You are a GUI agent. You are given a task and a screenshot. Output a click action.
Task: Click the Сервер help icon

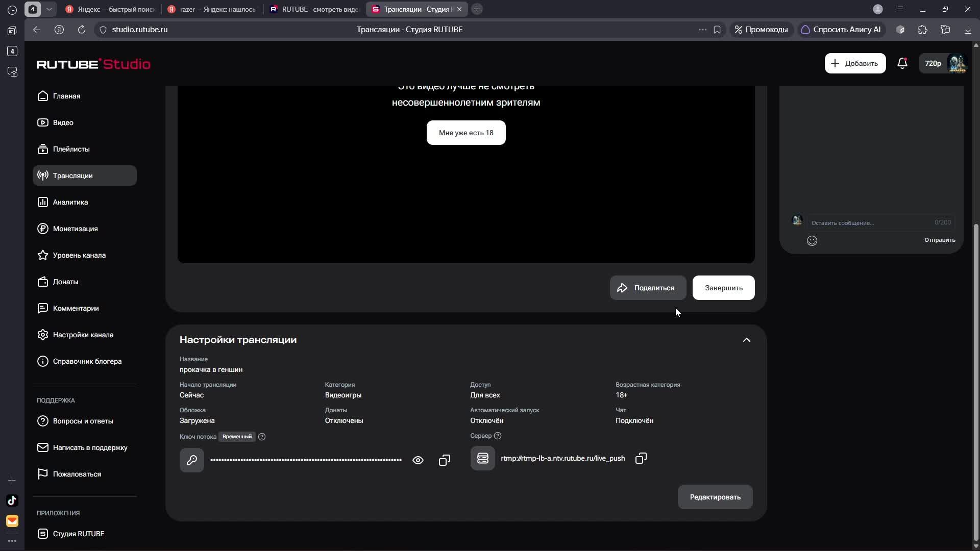pyautogui.click(x=498, y=436)
